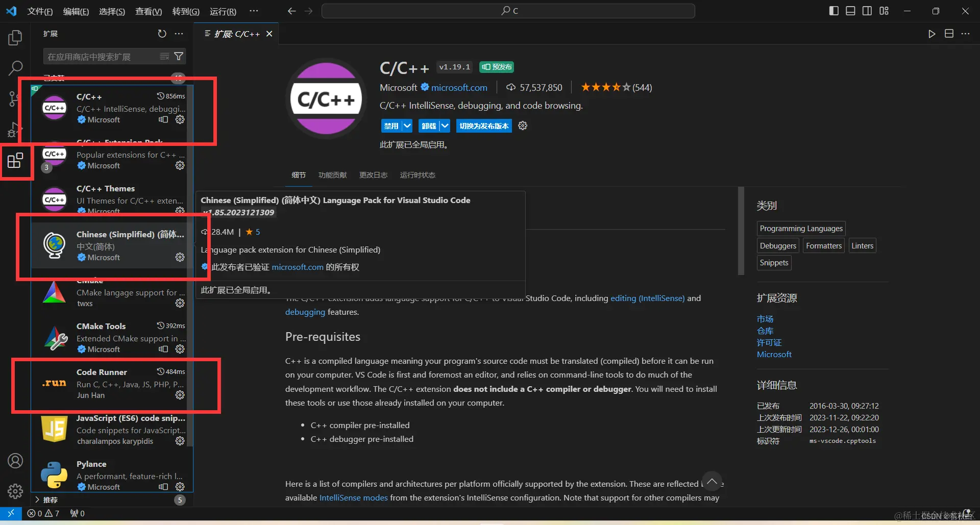Click the 卸载 button
This screenshot has width=980, height=525.
[429, 126]
